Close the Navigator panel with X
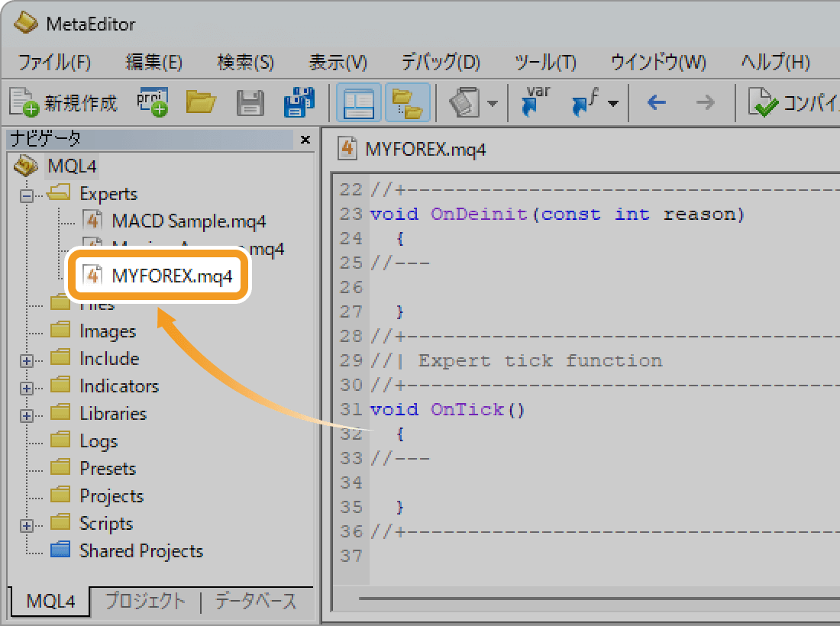The image size is (840, 626). (x=305, y=140)
